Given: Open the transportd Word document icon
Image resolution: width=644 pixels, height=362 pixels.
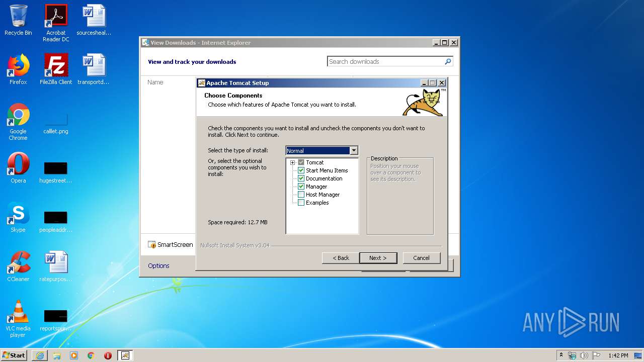Looking at the screenshot, I should pyautogui.click(x=94, y=69).
